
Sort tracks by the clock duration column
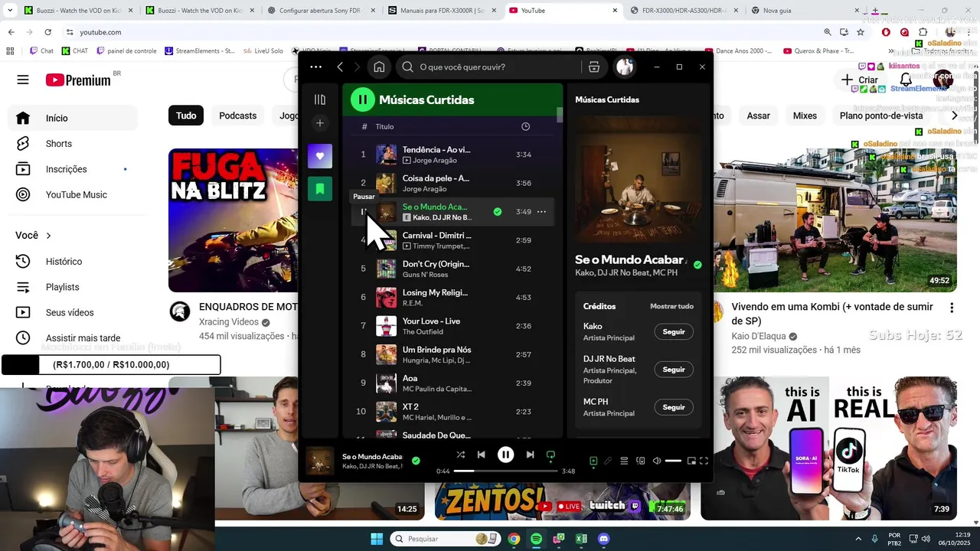[x=525, y=127]
